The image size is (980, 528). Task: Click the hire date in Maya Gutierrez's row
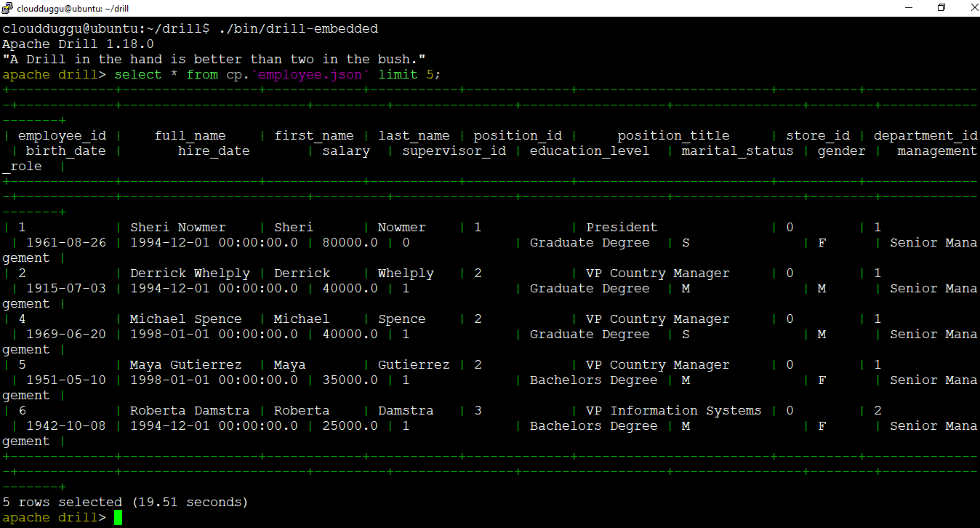tap(214, 380)
